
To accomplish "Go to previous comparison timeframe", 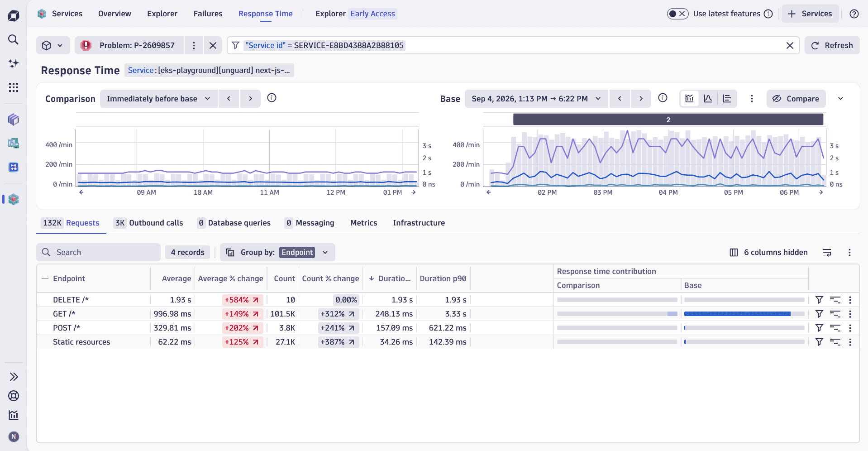I will point(229,99).
